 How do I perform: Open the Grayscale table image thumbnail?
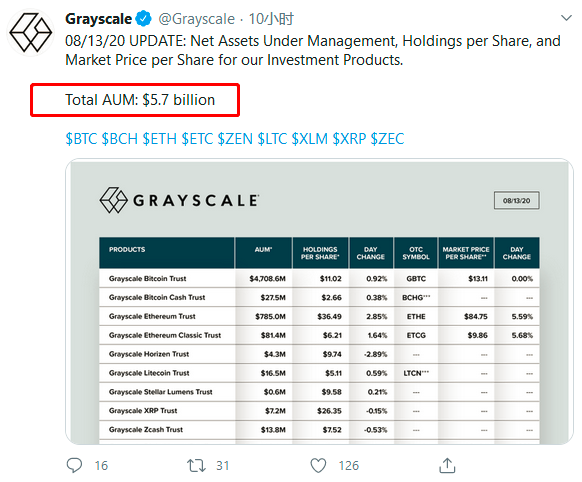(x=320, y=301)
